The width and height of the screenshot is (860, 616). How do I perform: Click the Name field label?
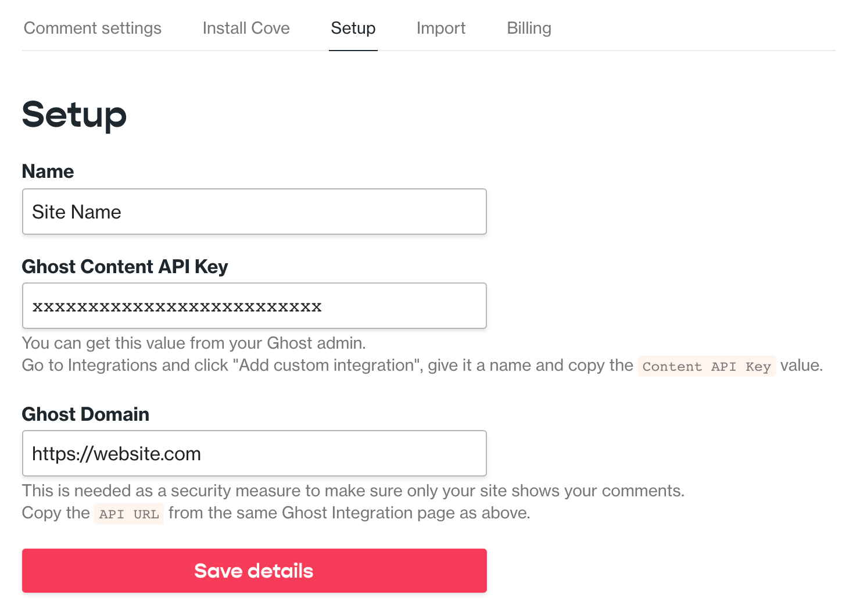pos(48,171)
